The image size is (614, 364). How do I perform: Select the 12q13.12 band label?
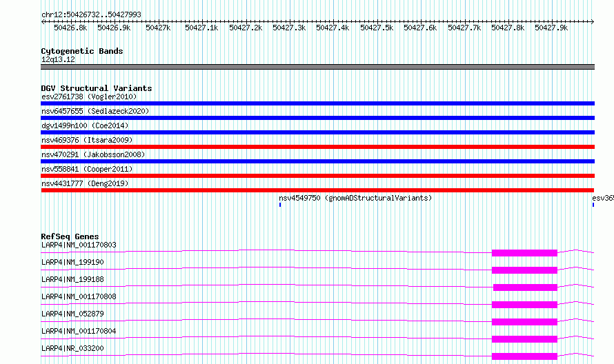(58, 59)
